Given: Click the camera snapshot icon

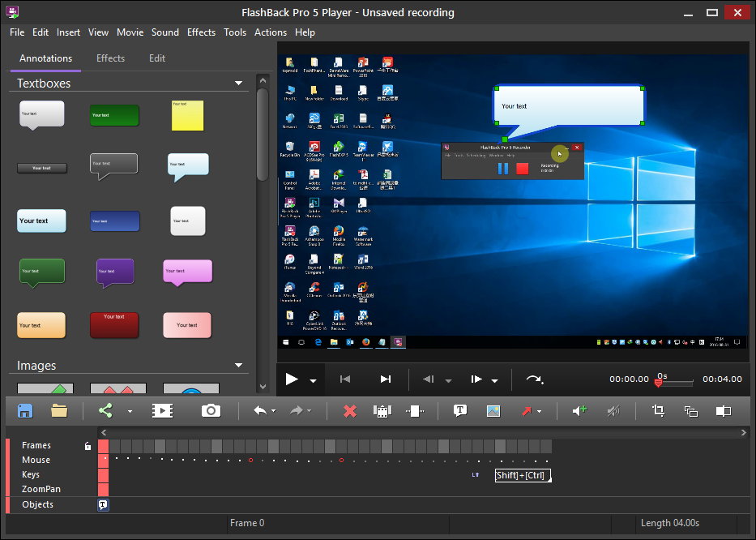Looking at the screenshot, I should pyautogui.click(x=211, y=411).
